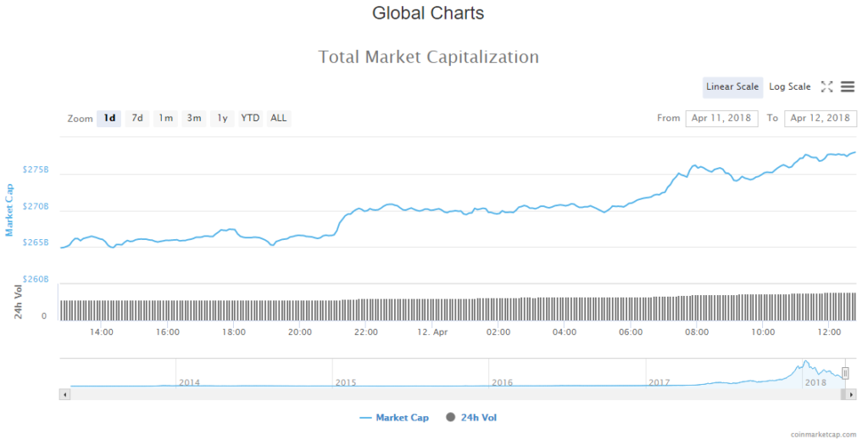This screenshot has height=440, width=868.
Task: Grab the navigator range handle
Action: click(845, 373)
